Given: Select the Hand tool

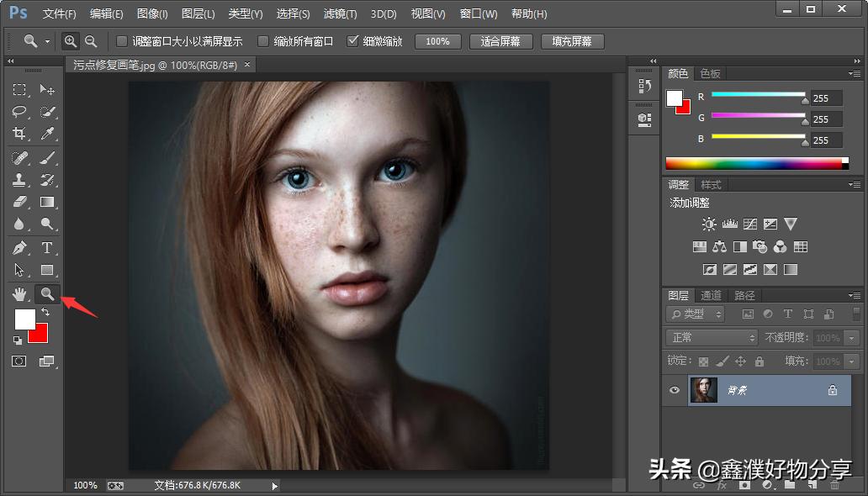Looking at the screenshot, I should tap(19, 293).
